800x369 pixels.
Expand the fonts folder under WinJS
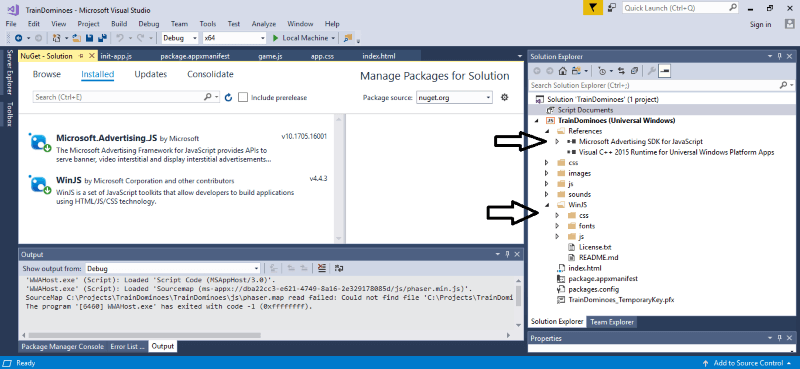click(x=557, y=226)
